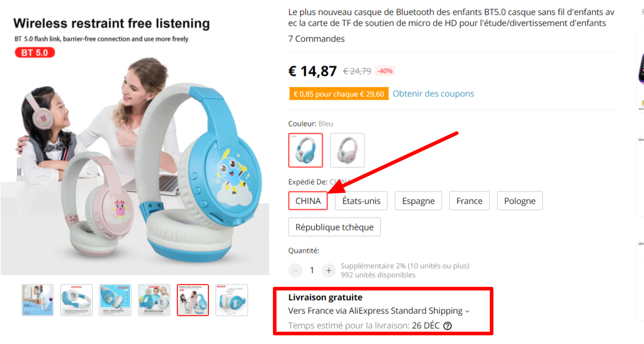644x344 pixels.
Task: Select République tchèque ship-from option
Action: 334,227
